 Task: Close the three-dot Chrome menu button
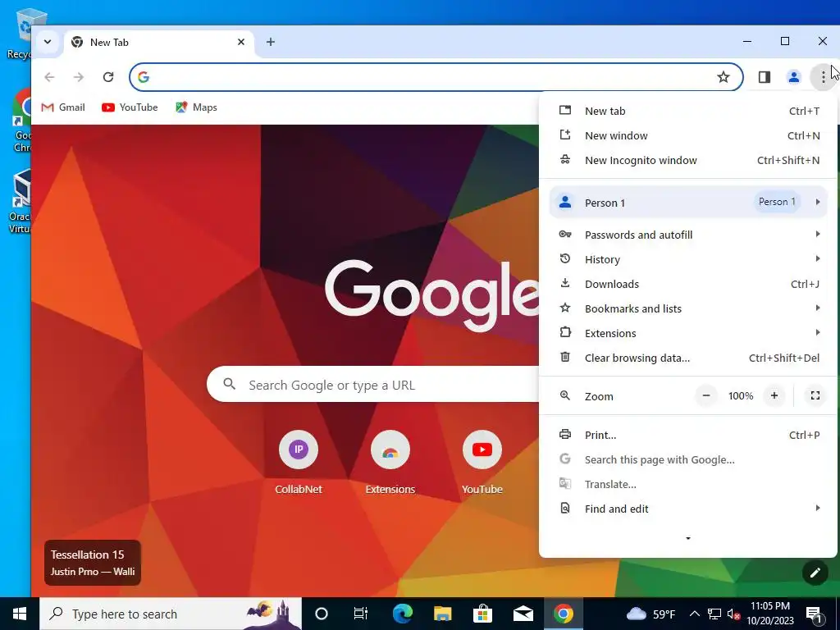823,78
